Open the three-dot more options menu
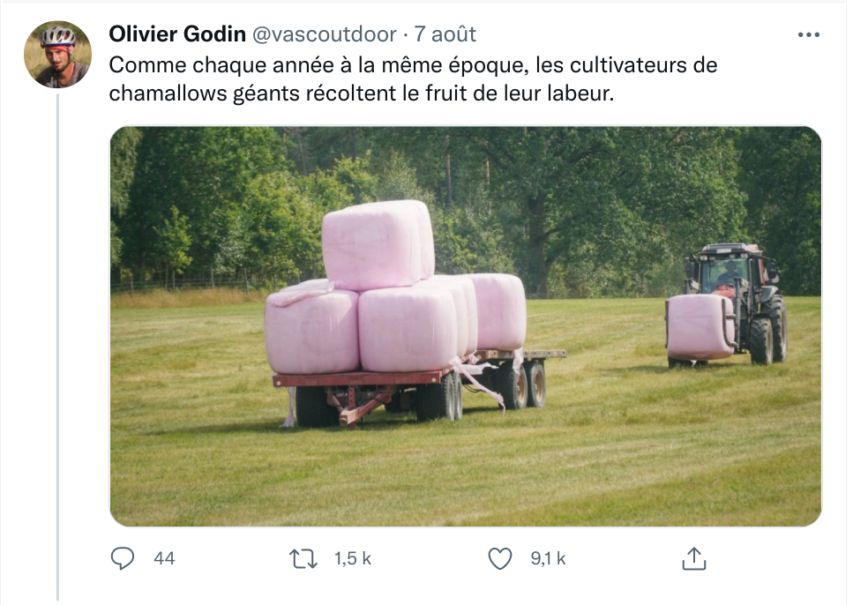The width and height of the screenshot is (868, 605). coord(808,35)
